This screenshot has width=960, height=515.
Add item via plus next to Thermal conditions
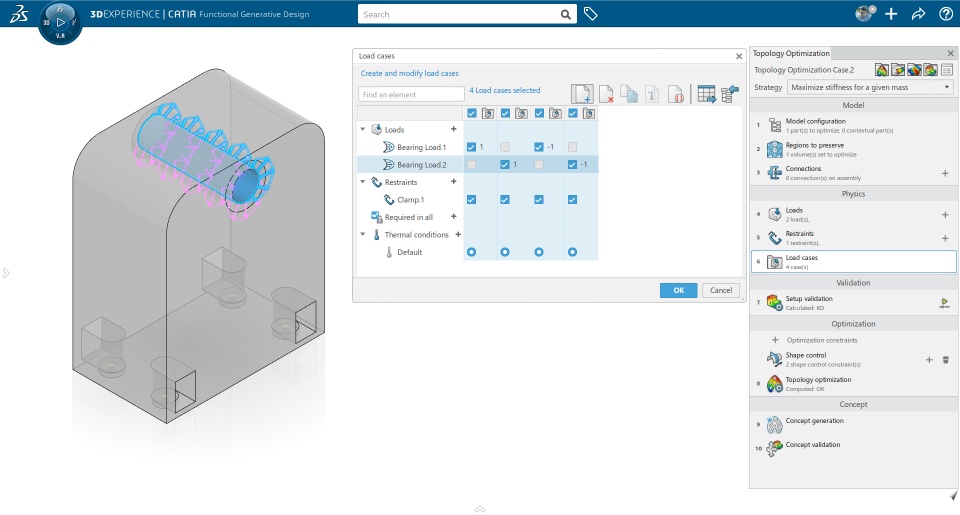[458, 235]
